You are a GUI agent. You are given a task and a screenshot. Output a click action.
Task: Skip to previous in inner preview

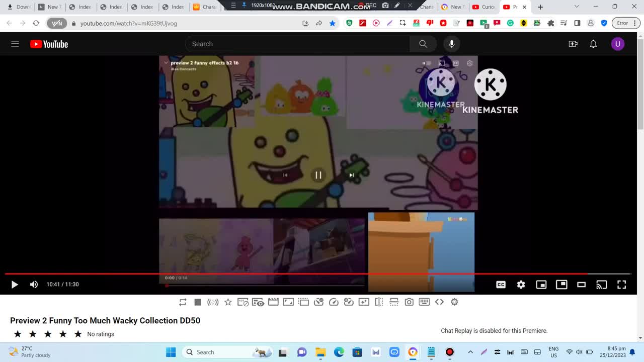[285, 175]
